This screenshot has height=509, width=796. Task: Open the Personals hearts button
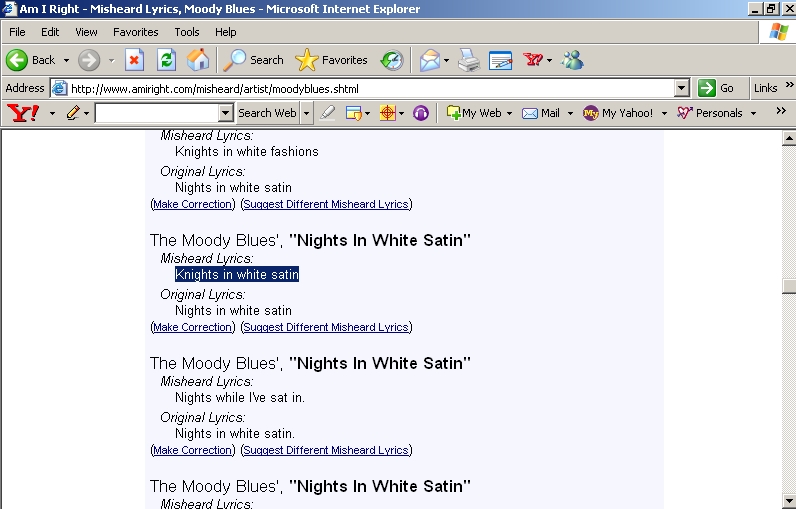[710, 113]
